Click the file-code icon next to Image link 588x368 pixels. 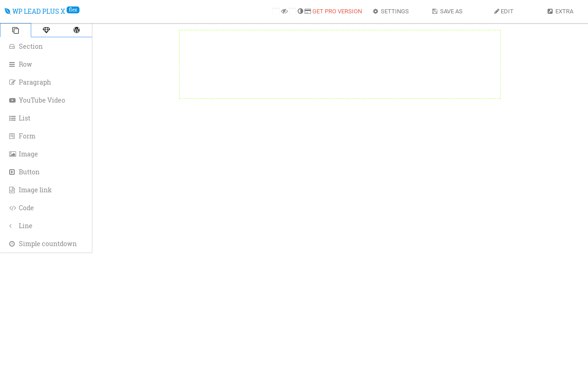[12, 190]
